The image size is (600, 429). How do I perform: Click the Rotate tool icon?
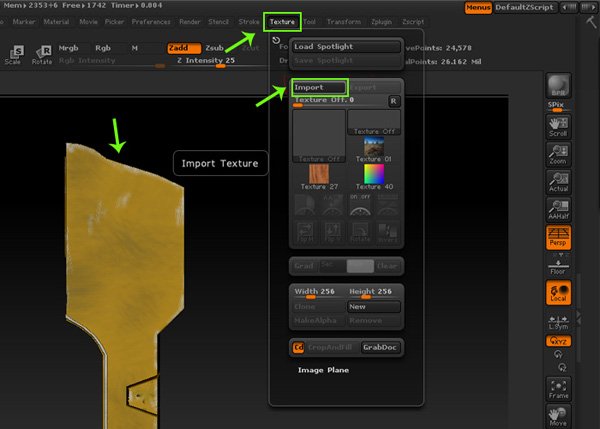[42, 54]
